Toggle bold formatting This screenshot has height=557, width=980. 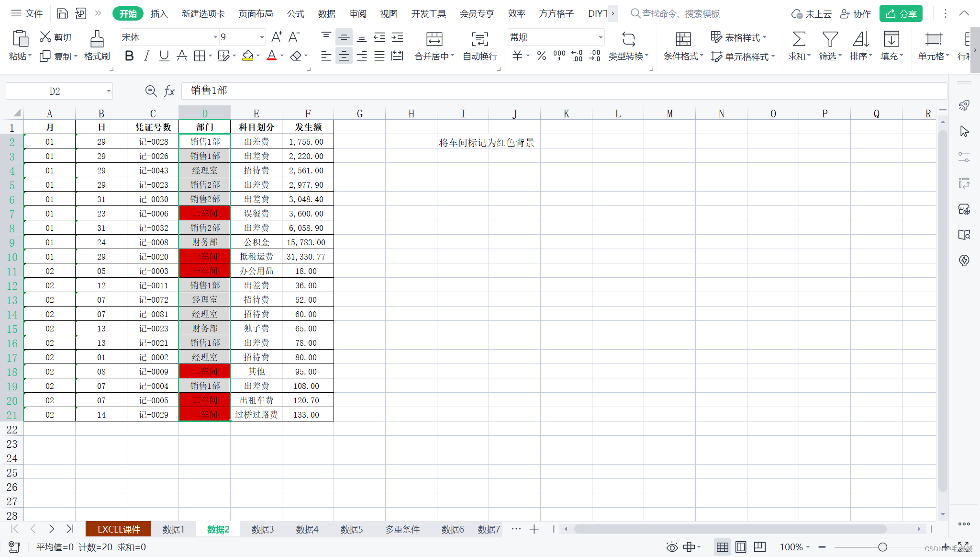[129, 56]
